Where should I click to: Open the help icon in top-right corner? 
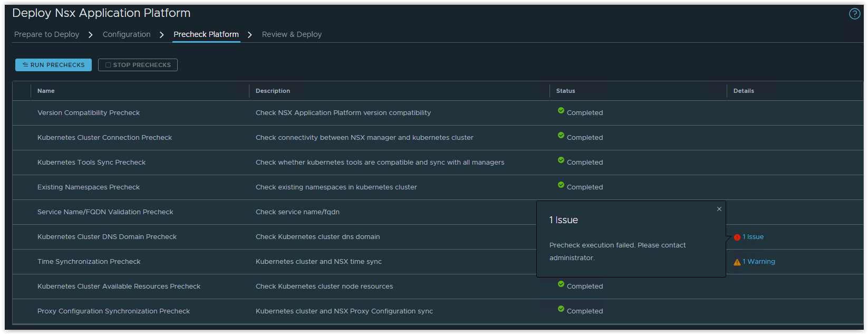coord(854,14)
